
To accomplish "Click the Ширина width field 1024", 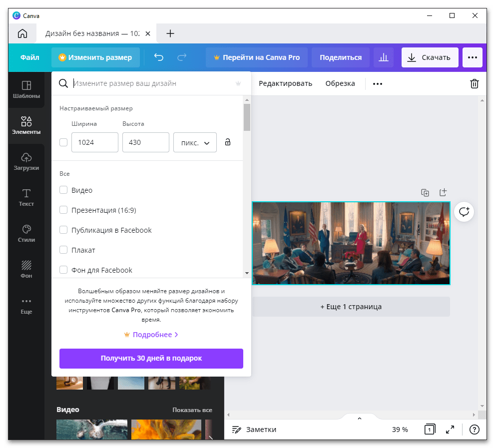I will [x=95, y=142].
